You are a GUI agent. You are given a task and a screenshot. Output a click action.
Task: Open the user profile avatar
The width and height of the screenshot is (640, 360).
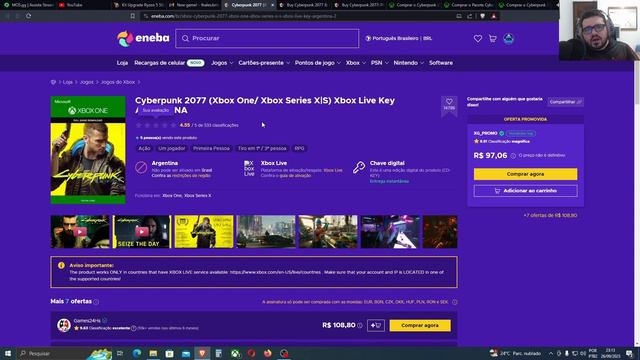pos(508,39)
